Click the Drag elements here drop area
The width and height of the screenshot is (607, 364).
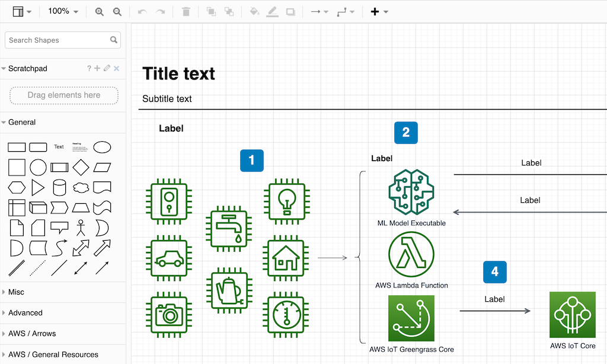tap(64, 95)
